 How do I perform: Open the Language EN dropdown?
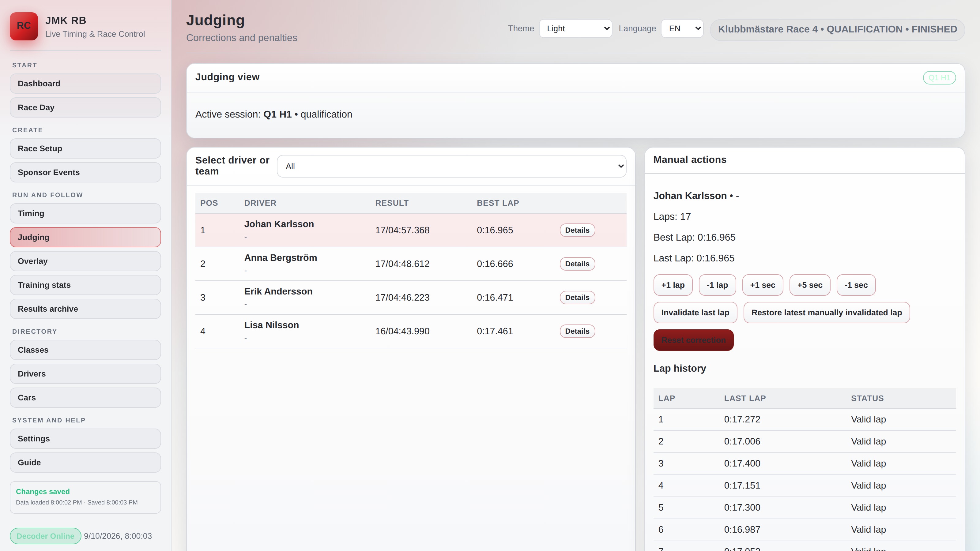click(x=682, y=28)
